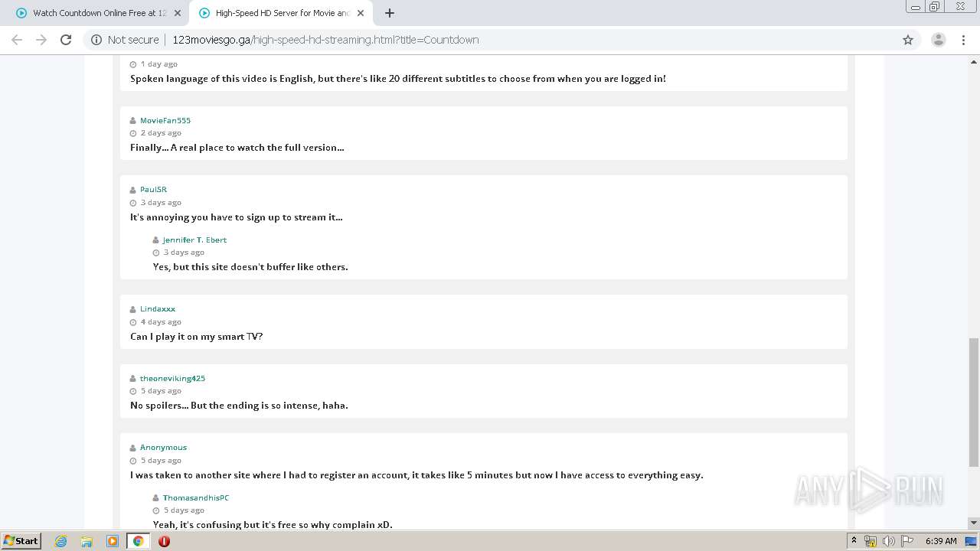
Task: Show hidden system tray icons
Action: point(854,541)
